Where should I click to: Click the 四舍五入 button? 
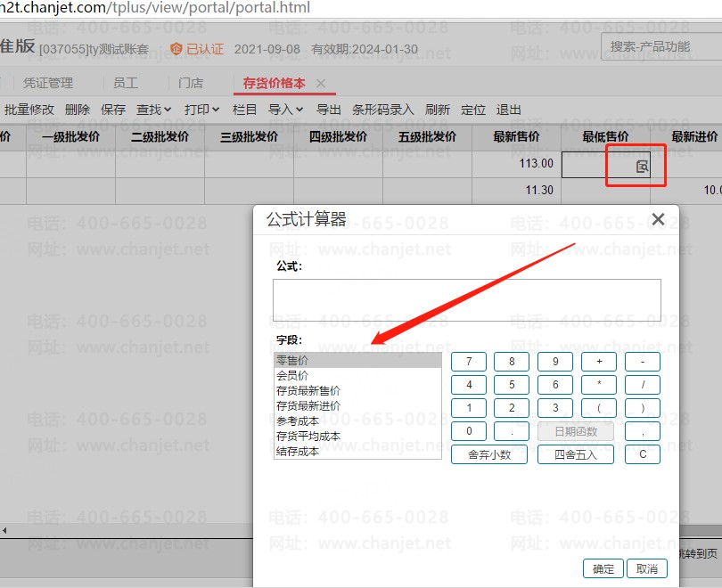click(x=576, y=454)
